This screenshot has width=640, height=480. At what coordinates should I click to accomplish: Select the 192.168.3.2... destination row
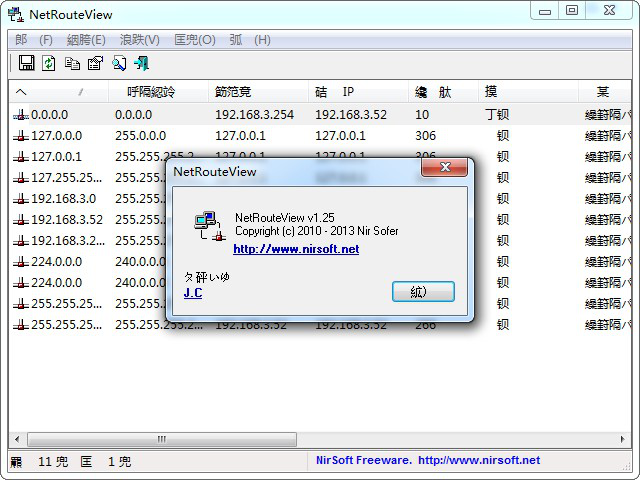68,241
